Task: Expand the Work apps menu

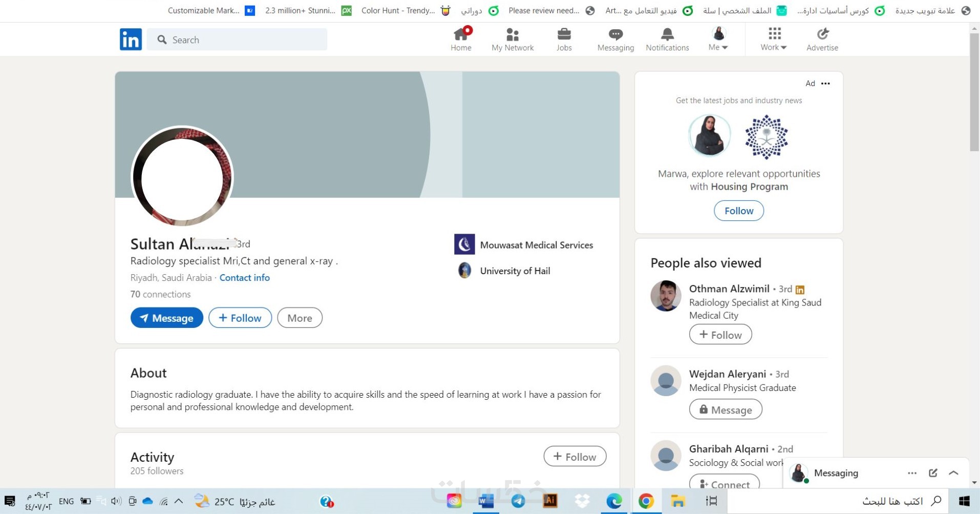Action: (x=774, y=39)
